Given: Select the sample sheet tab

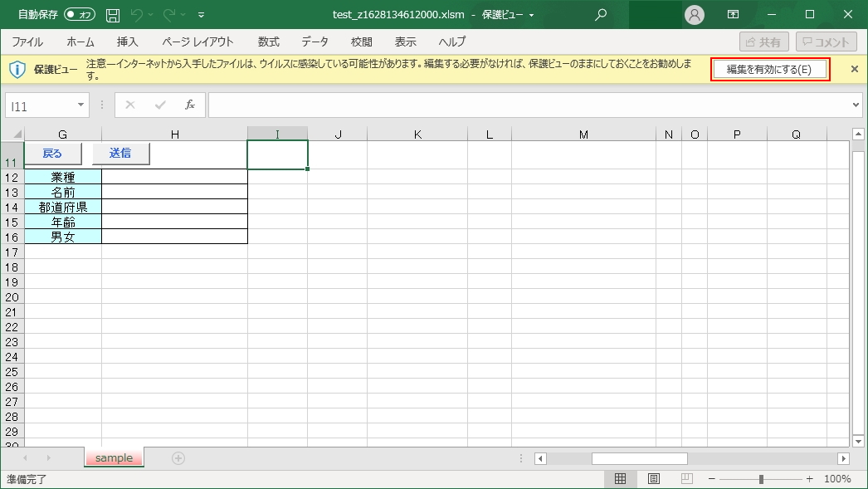Looking at the screenshot, I should tap(114, 458).
